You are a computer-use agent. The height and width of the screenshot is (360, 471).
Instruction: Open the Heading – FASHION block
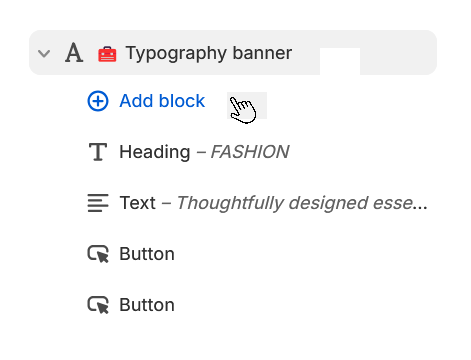click(x=204, y=152)
